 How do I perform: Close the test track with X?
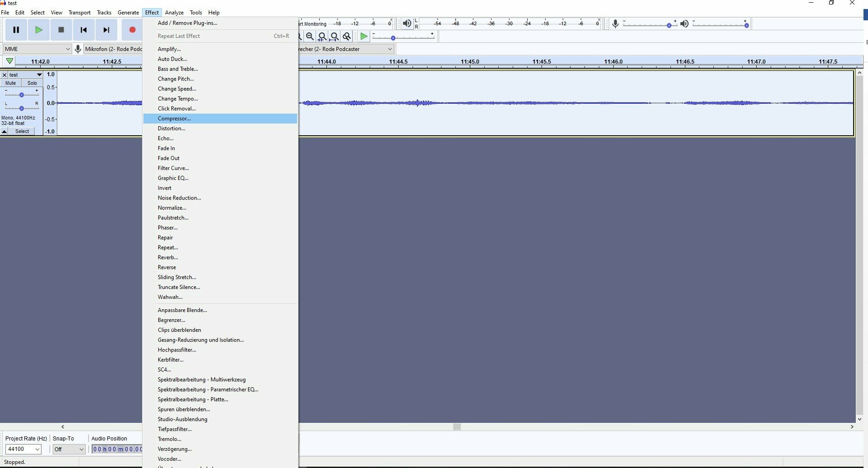4,75
